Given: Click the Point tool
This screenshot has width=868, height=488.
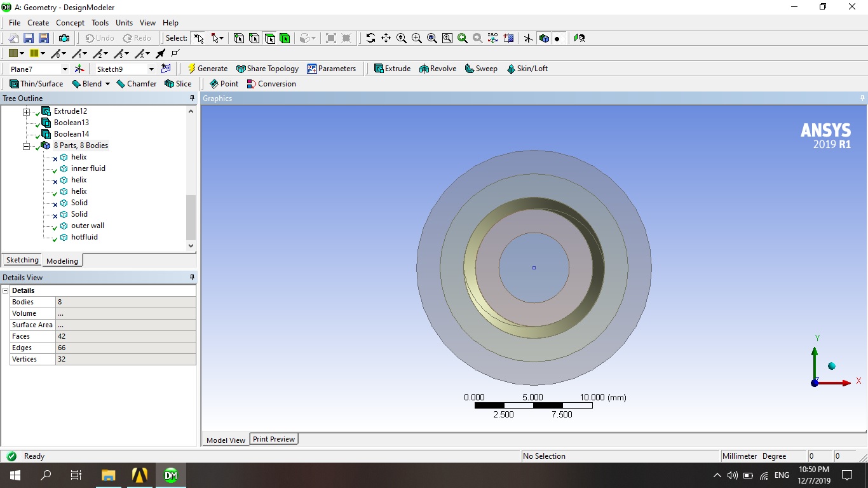Looking at the screenshot, I should [224, 84].
